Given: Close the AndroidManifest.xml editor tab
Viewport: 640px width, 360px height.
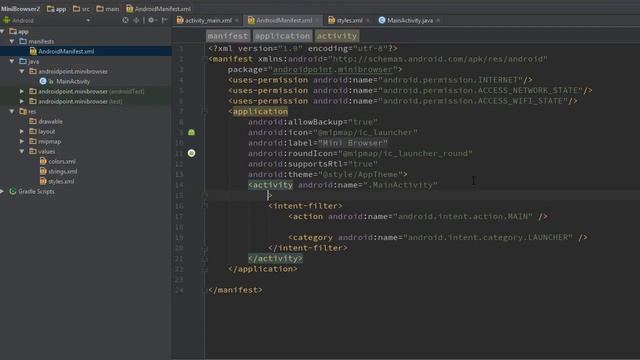Looking at the screenshot, I should tap(317, 20).
